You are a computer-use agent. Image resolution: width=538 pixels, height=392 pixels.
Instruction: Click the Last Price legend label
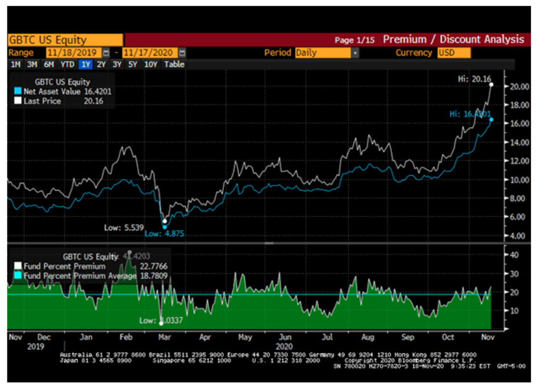point(42,101)
